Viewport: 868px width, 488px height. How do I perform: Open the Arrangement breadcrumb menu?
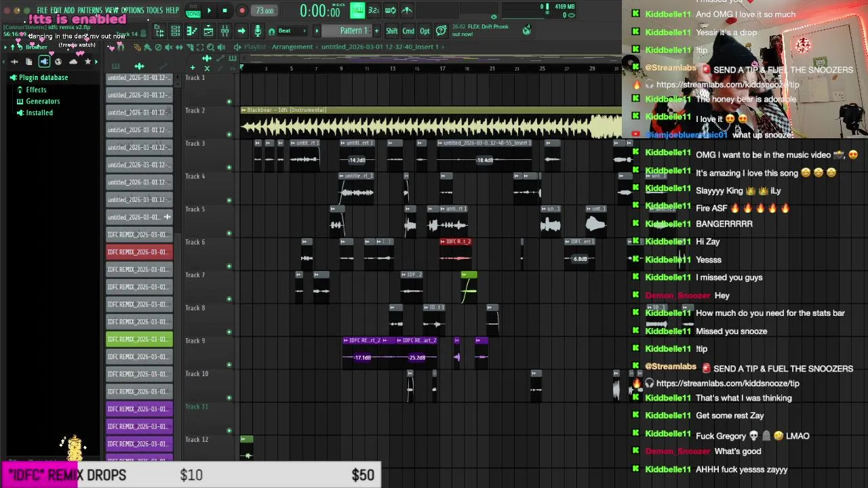coord(292,47)
